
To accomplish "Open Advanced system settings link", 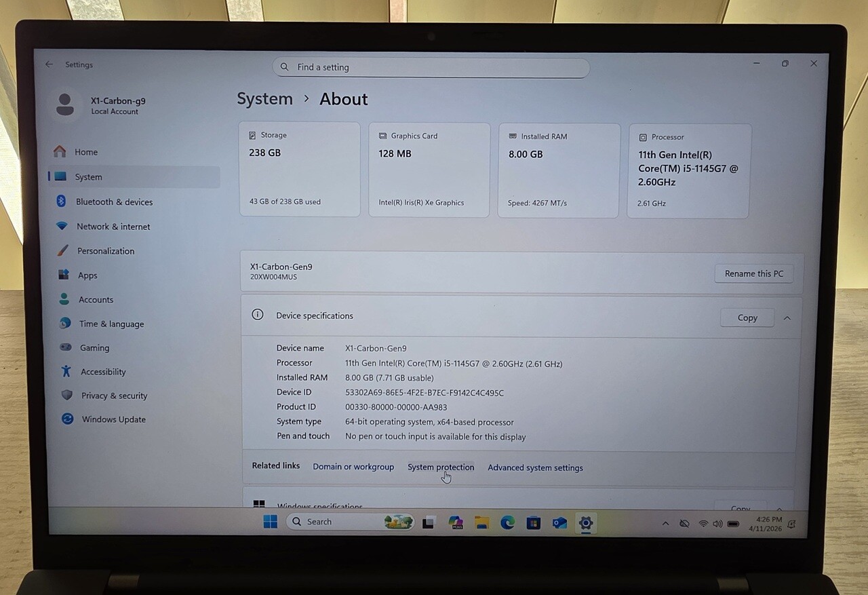I will (x=535, y=467).
